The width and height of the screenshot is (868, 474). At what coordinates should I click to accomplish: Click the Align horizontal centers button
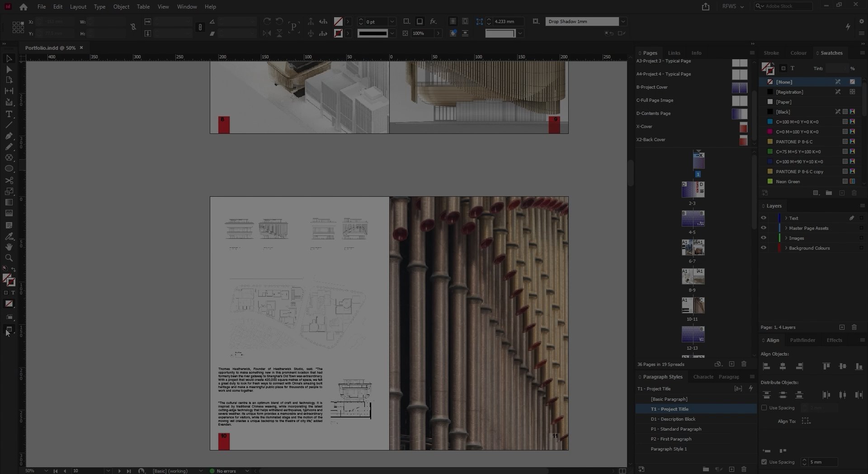point(783,367)
